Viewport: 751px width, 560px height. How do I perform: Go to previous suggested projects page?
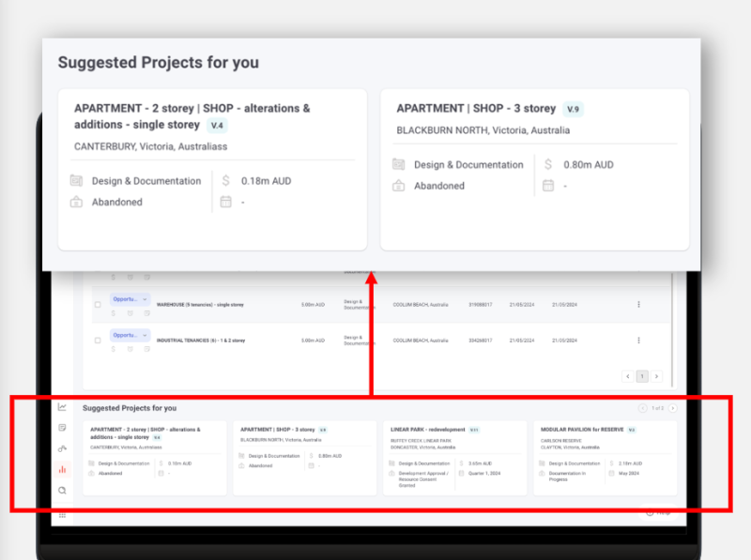[643, 408]
